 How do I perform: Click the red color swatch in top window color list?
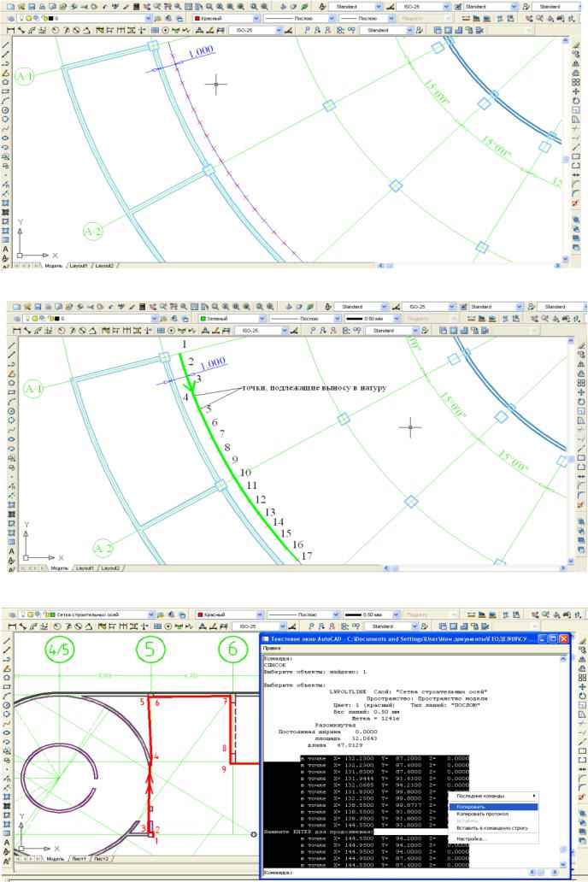197,18
